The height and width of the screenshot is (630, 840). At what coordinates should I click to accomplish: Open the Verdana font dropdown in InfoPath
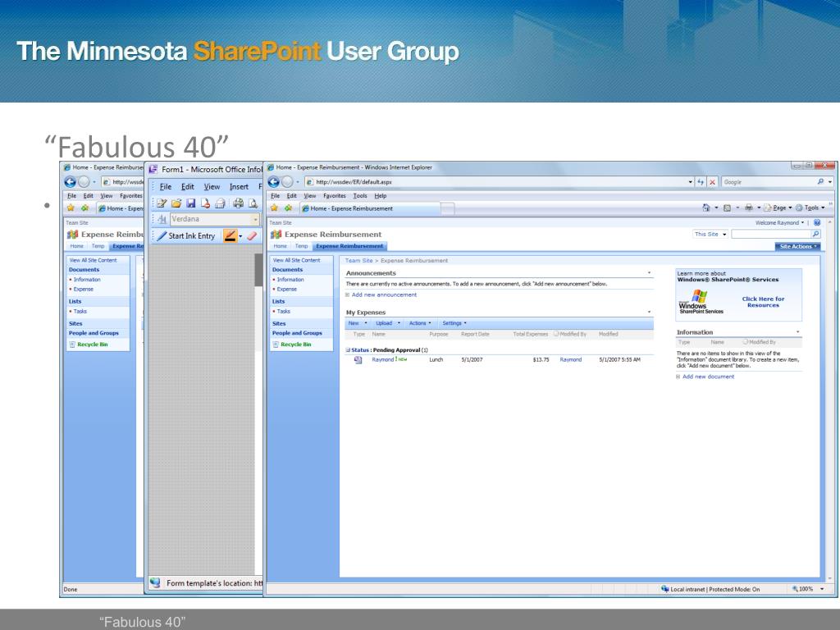(256, 219)
